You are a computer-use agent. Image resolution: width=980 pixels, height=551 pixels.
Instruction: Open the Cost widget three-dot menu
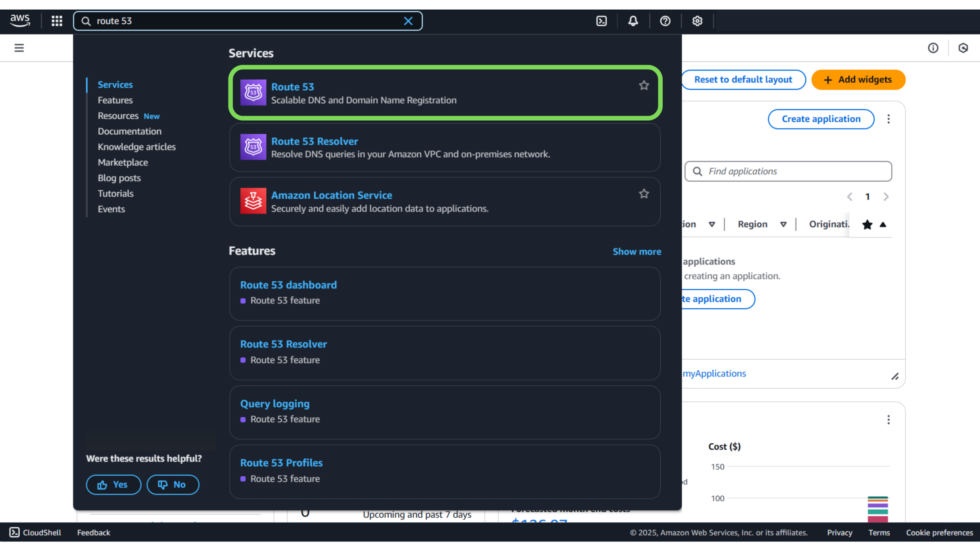pyautogui.click(x=889, y=420)
